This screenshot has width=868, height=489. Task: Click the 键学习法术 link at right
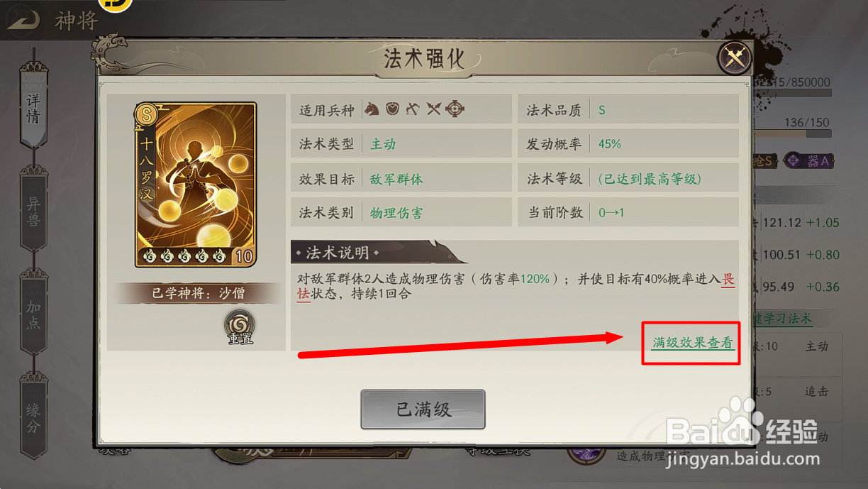tap(783, 319)
